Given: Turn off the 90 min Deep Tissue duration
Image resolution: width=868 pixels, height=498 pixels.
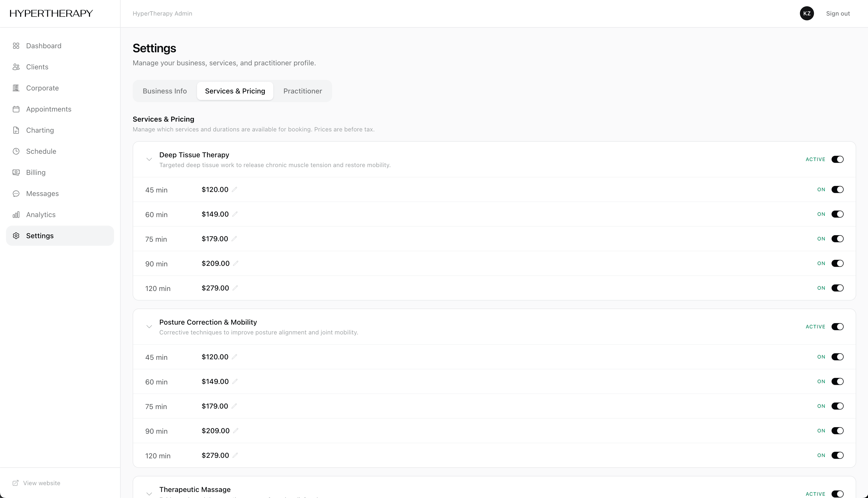Looking at the screenshot, I should pos(837,263).
